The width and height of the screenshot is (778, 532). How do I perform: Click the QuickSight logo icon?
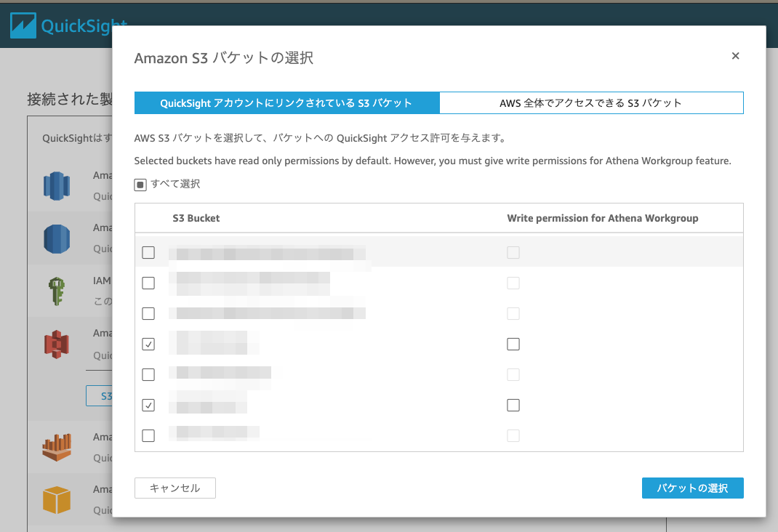(x=23, y=25)
